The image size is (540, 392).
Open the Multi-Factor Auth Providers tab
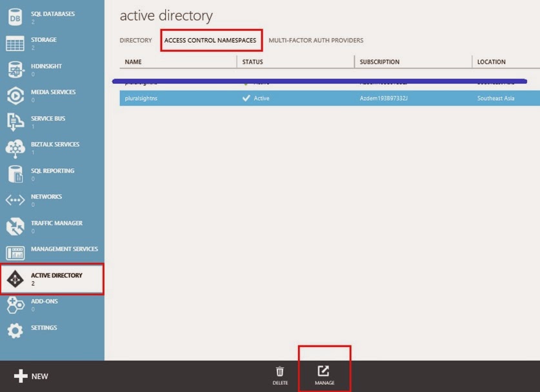coord(315,41)
